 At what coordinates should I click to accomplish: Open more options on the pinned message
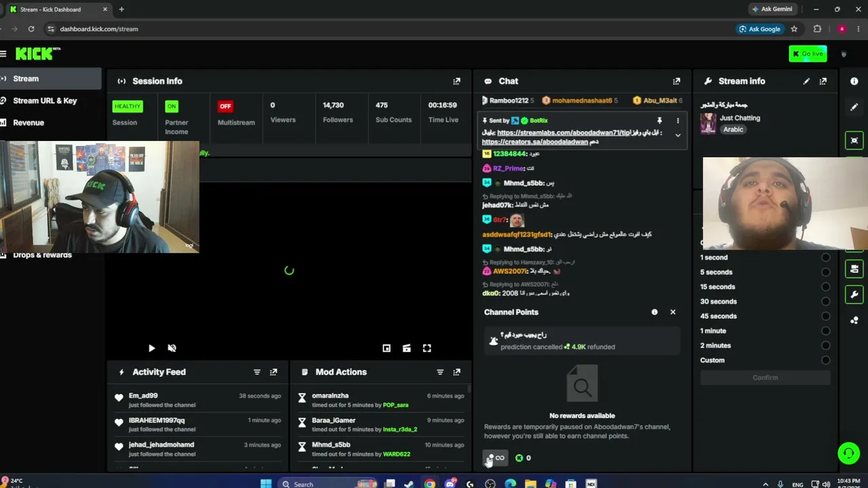click(x=677, y=121)
